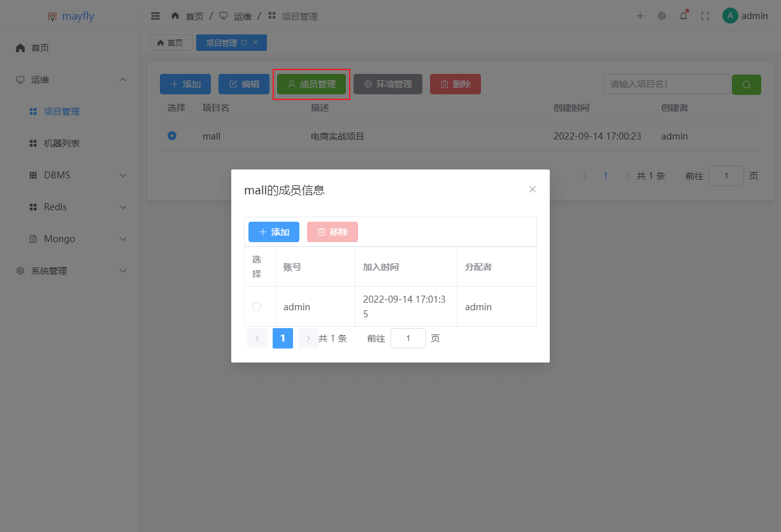Click the plus icon in top header
781x532 pixels.
tap(640, 16)
